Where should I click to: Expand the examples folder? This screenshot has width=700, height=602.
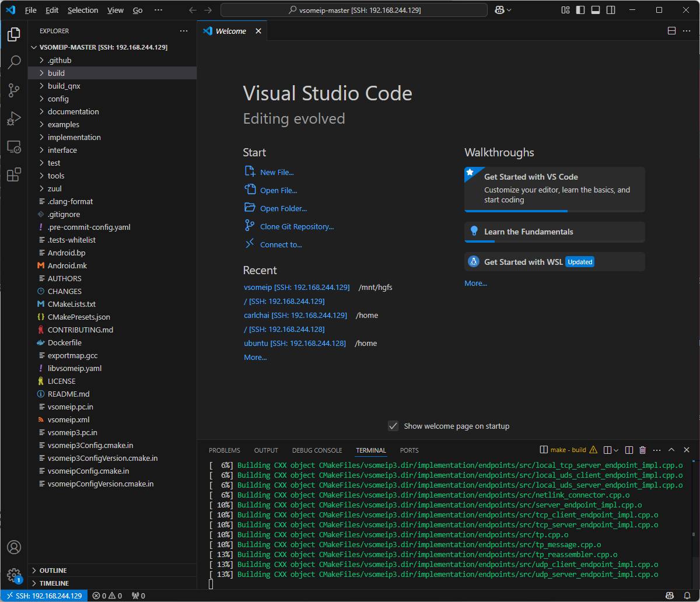pyautogui.click(x=112, y=124)
